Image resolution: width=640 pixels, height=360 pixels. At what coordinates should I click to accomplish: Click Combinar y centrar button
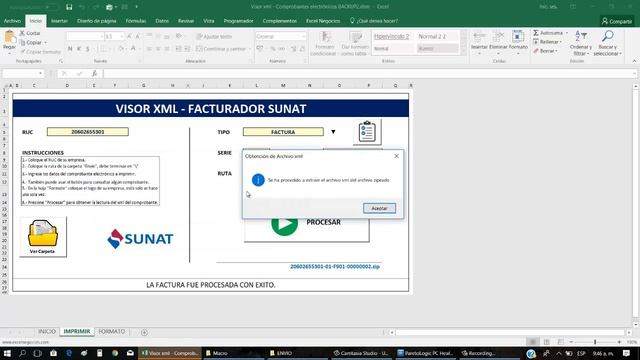pyautogui.click(x=221, y=49)
